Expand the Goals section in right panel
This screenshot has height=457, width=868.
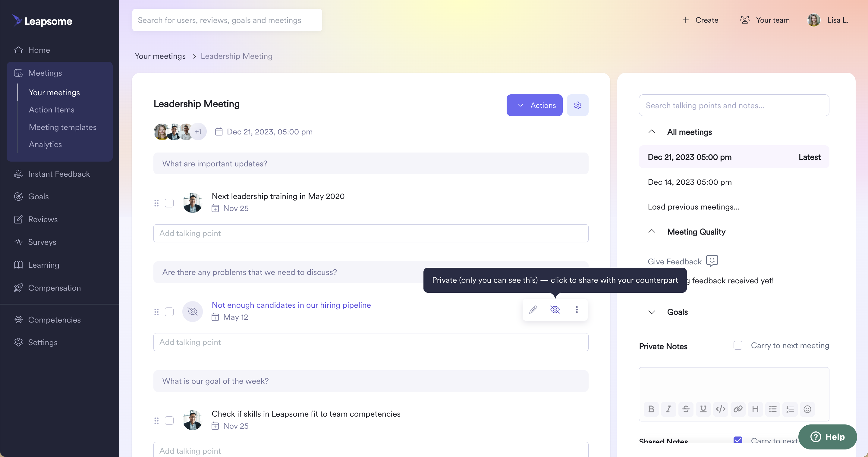tap(652, 312)
